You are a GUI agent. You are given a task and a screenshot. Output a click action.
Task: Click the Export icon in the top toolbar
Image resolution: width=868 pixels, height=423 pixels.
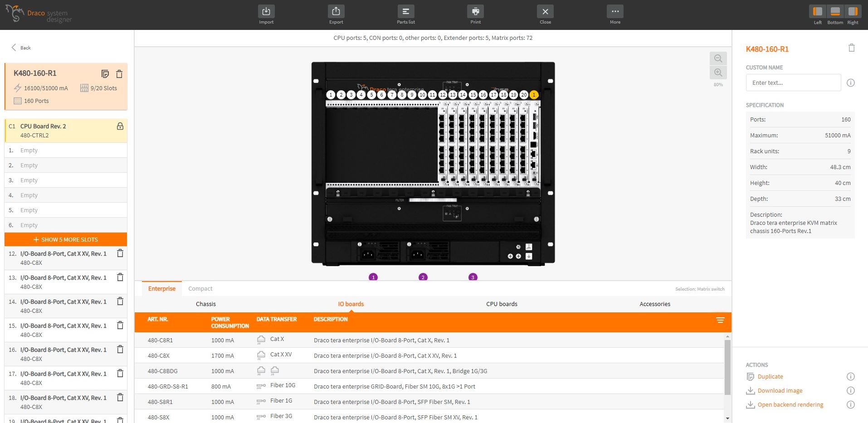336,12
